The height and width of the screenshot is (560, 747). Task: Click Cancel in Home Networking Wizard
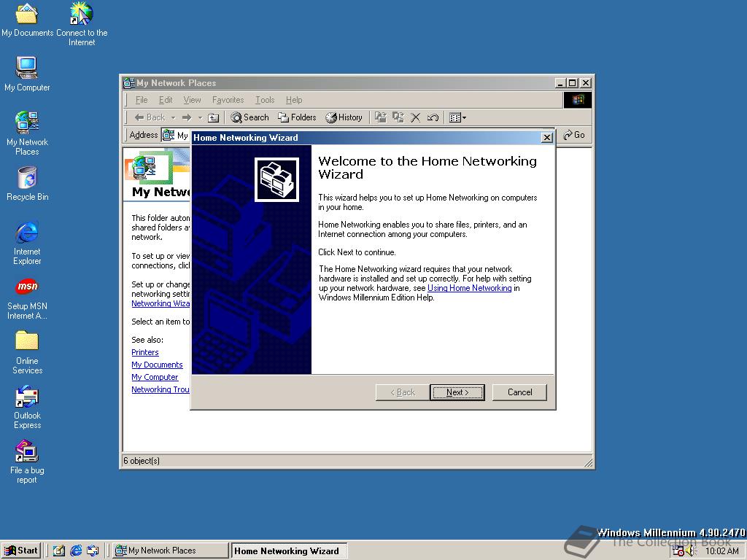pos(519,392)
